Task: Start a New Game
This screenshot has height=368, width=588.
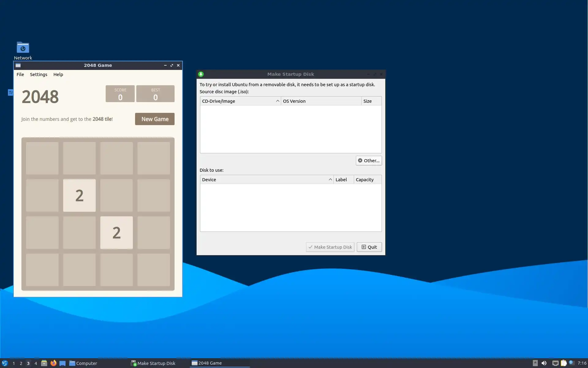Action: click(155, 119)
